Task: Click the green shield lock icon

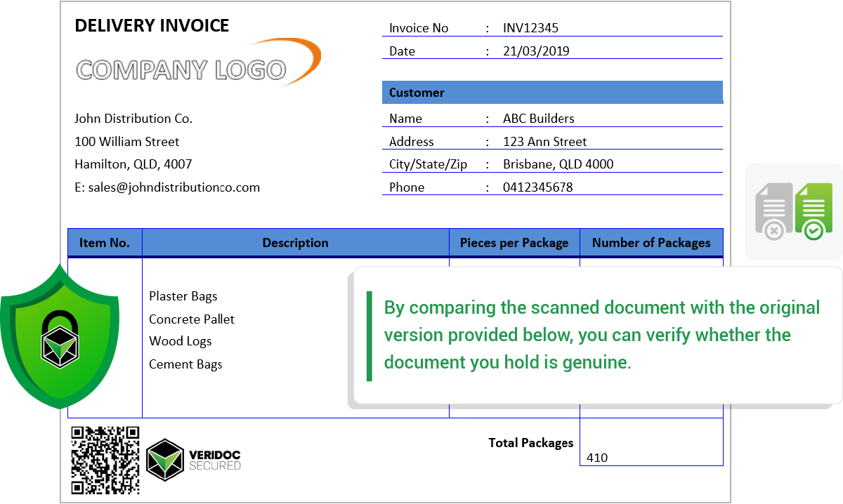Action: click(x=60, y=337)
